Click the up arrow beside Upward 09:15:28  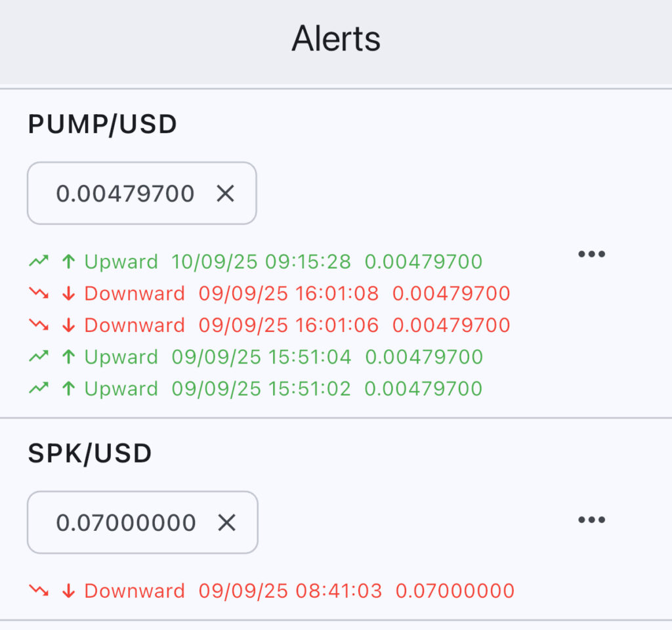tap(68, 262)
